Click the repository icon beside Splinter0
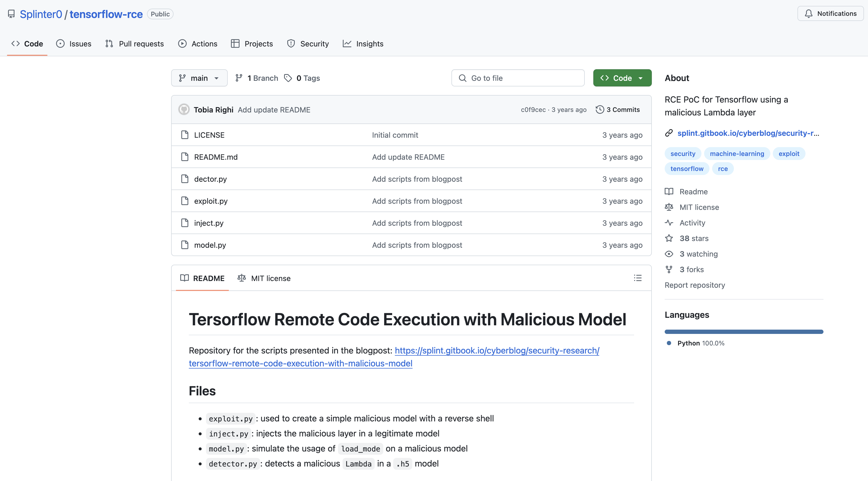Viewport: 868px width, 481px height. (11, 14)
